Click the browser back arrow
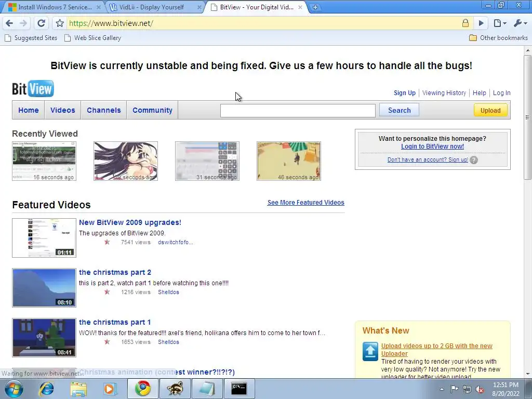 9,23
